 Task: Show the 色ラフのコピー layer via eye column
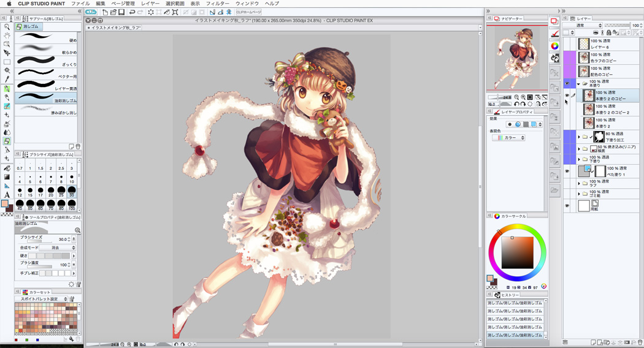click(567, 58)
